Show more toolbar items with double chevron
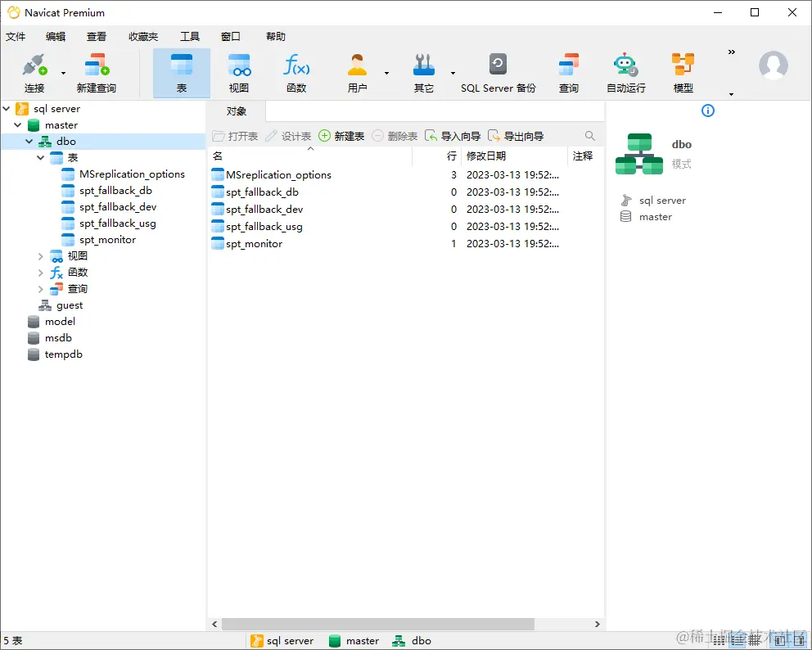Viewport: 812px width, 650px height. click(731, 52)
